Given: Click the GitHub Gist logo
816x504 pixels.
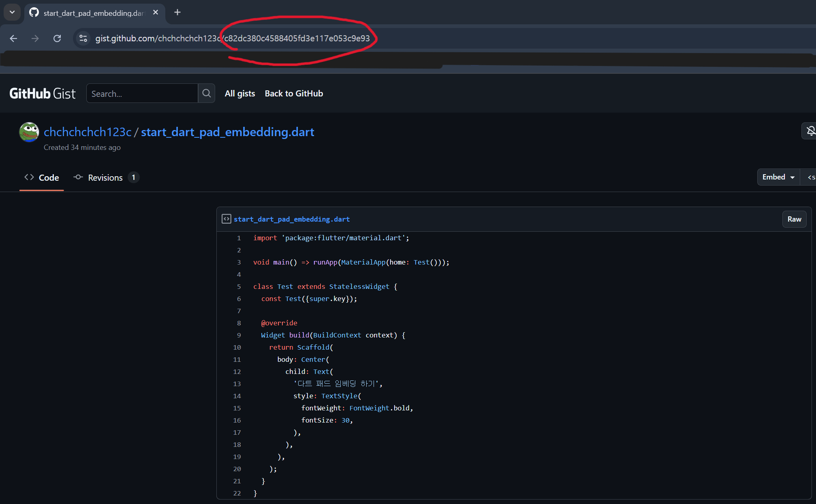Looking at the screenshot, I should [43, 94].
